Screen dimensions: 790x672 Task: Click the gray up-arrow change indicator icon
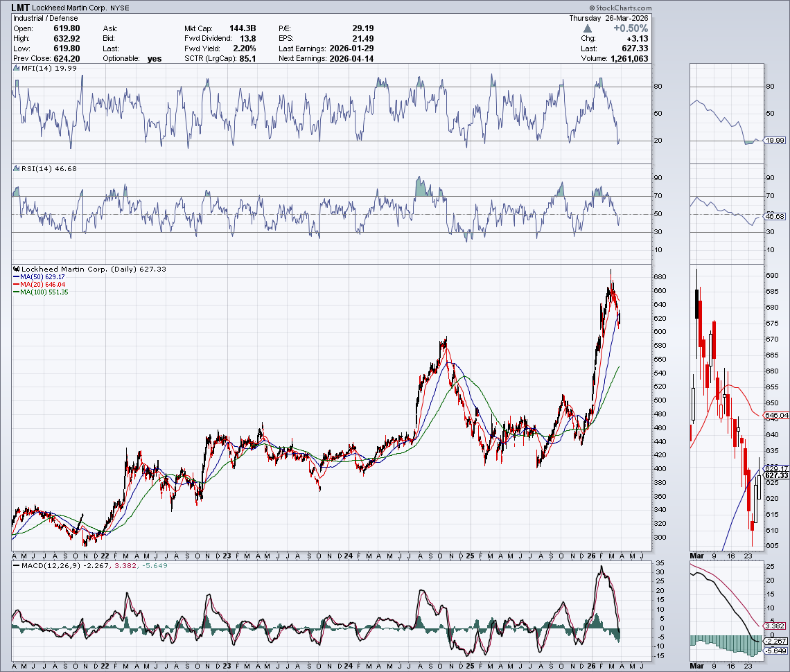588,28
